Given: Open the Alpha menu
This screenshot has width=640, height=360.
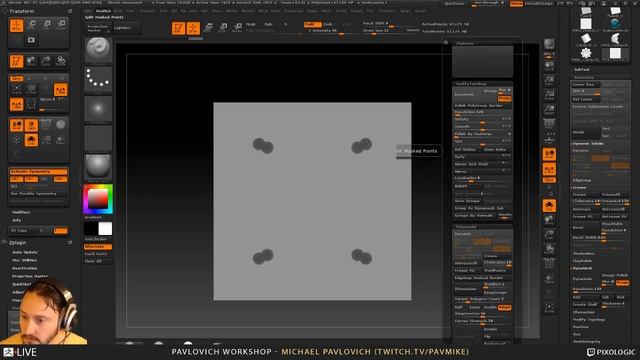Looking at the screenshot, I should pos(88,11).
